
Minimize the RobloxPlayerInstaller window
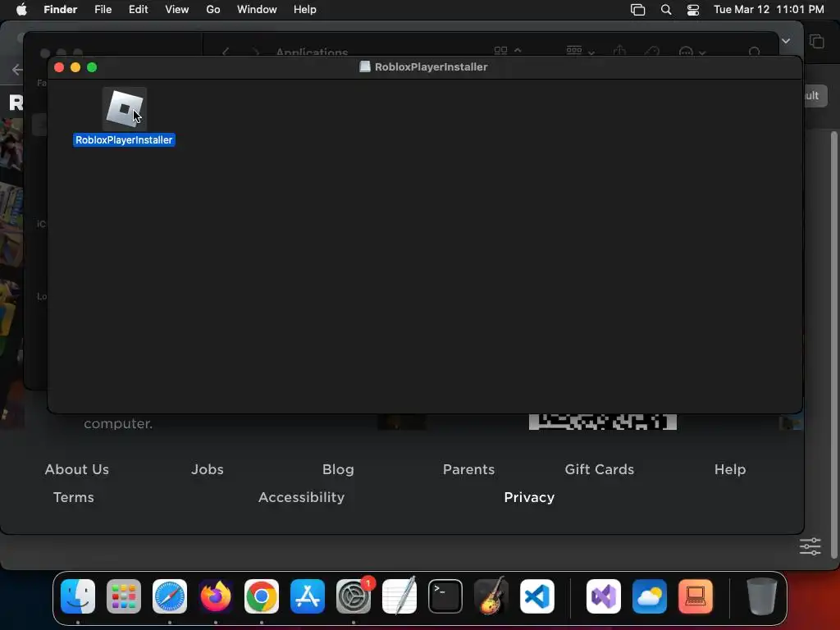[x=75, y=67]
